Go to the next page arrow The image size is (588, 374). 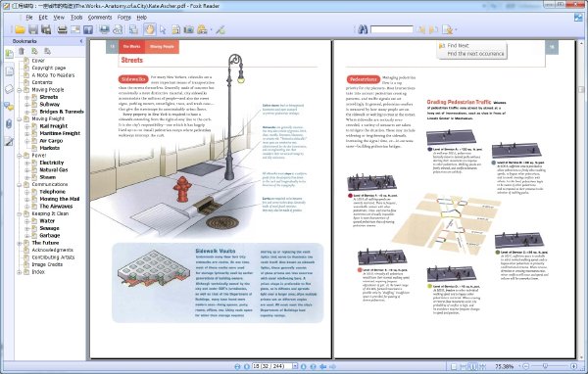(304, 366)
